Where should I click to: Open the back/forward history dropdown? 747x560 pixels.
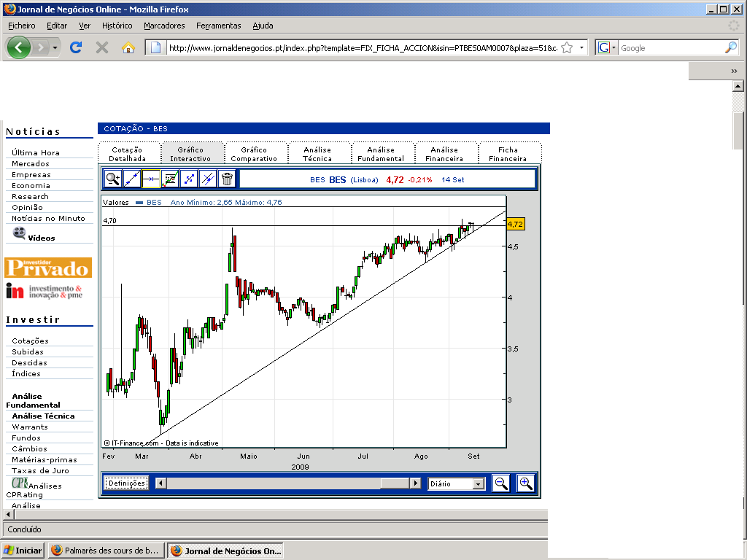coord(55,47)
